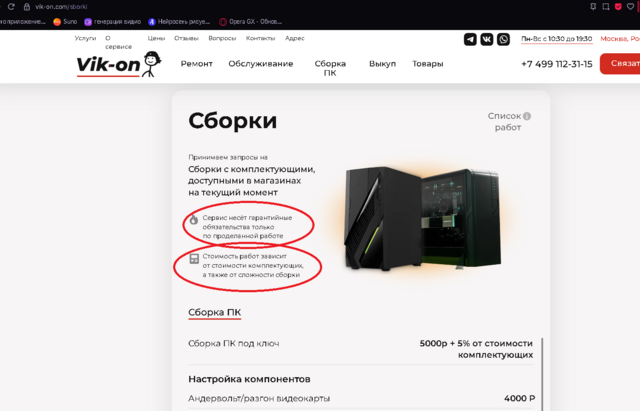Viewport: 640px width, 411px height.
Task: Click the price list scrollbar
Action: (x=542, y=373)
